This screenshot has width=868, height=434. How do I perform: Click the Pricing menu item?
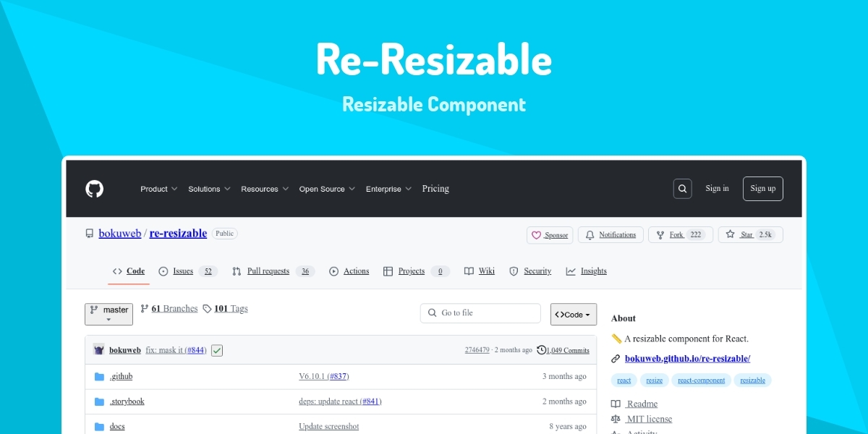click(x=435, y=189)
